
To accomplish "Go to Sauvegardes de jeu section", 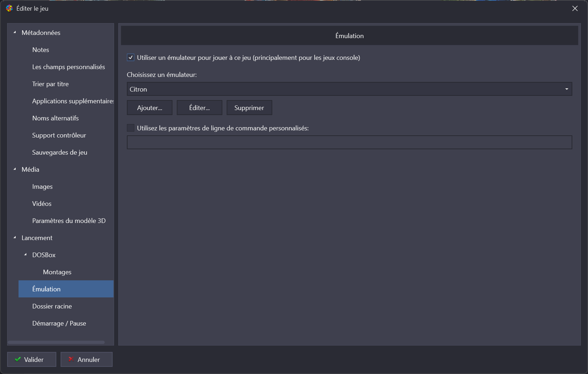I will 60,152.
